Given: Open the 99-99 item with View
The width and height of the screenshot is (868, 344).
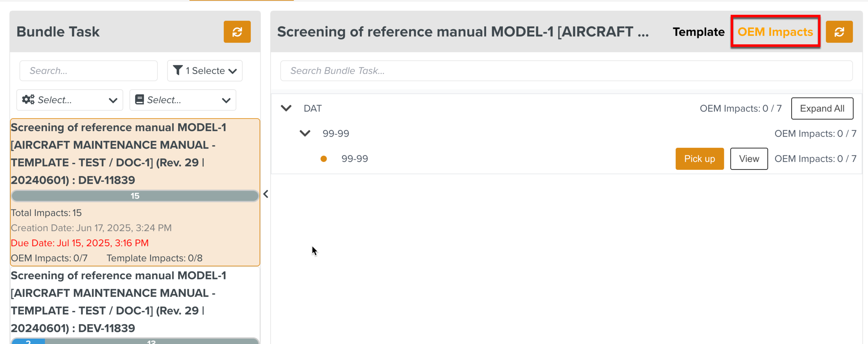Looking at the screenshot, I should pyautogui.click(x=749, y=158).
